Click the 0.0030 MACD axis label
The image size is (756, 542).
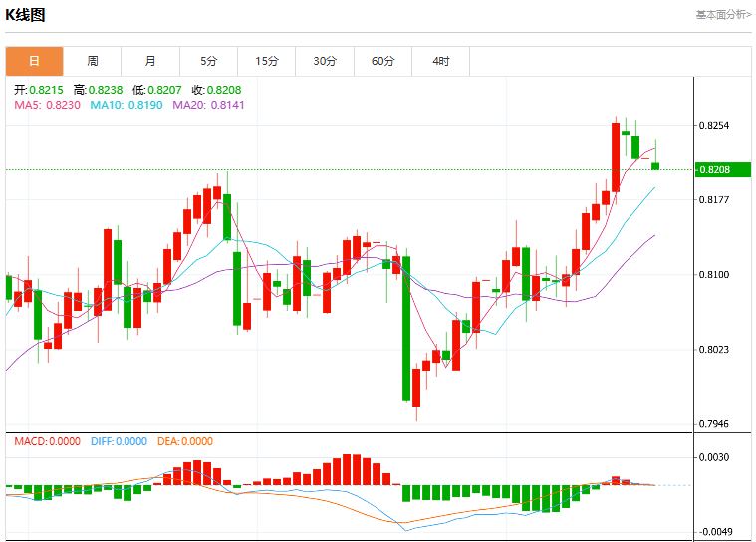pyautogui.click(x=714, y=457)
